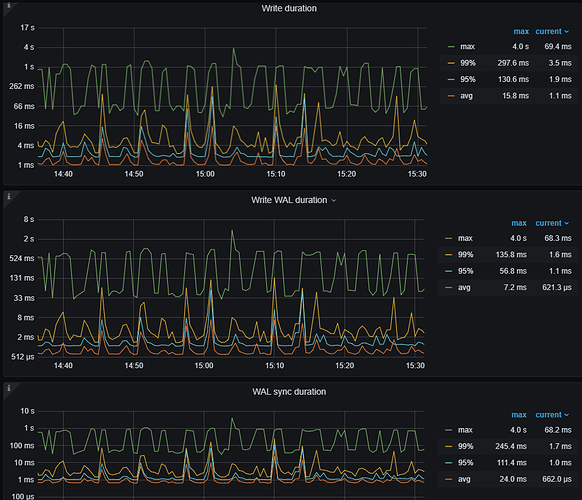Click the 15.8 ms avg max value

pos(516,96)
